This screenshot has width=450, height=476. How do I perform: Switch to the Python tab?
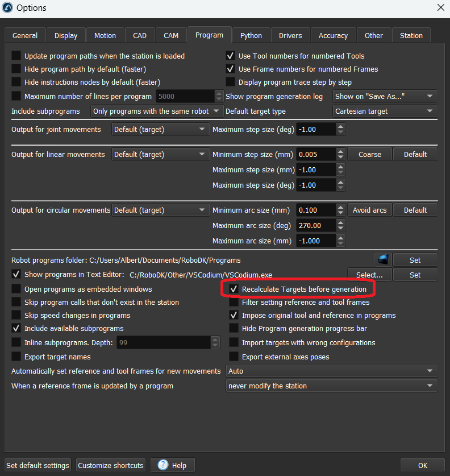(x=251, y=35)
